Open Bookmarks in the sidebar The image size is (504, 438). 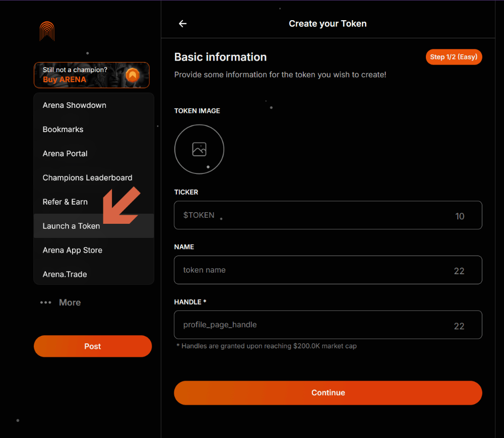63,130
